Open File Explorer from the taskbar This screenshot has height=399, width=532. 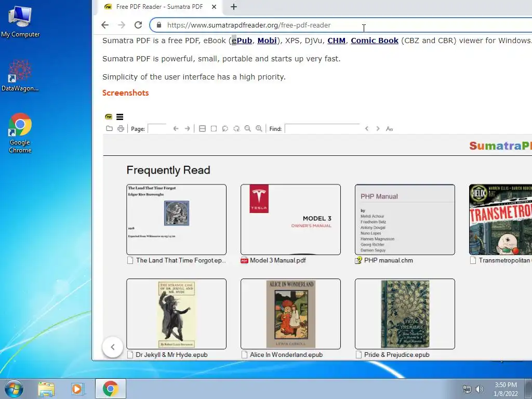tap(46, 389)
